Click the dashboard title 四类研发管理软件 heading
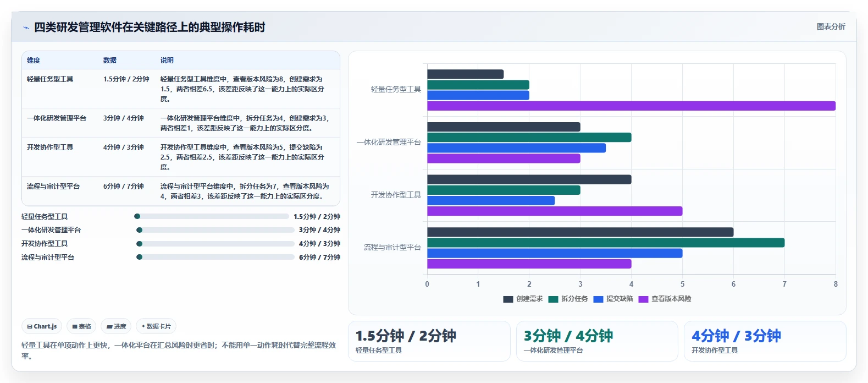Image resolution: width=868 pixels, height=383 pixels. 150,28
